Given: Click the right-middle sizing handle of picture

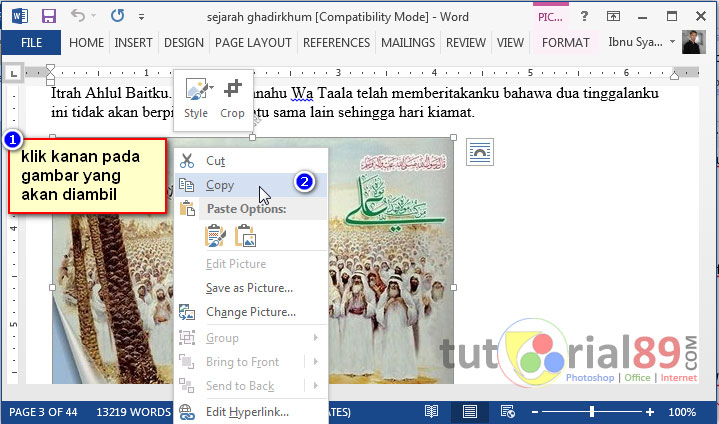Looking at the screenshot, I should click(x=454, y=287).
